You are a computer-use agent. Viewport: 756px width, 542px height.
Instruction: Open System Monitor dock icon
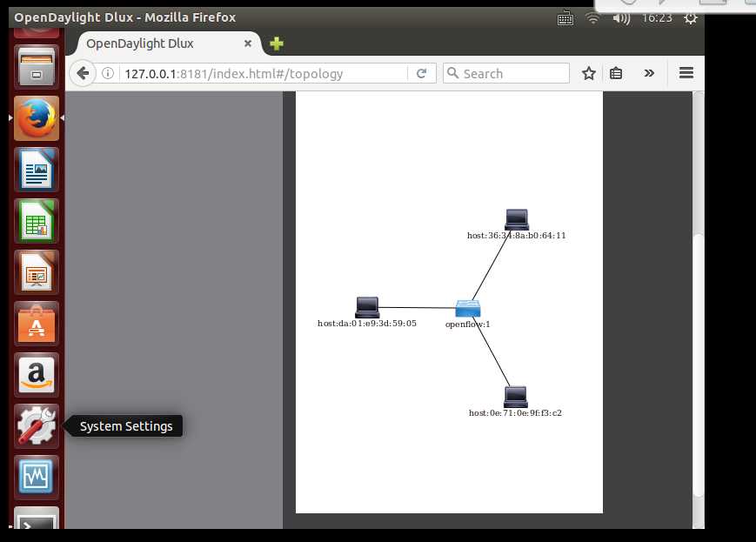37,478
